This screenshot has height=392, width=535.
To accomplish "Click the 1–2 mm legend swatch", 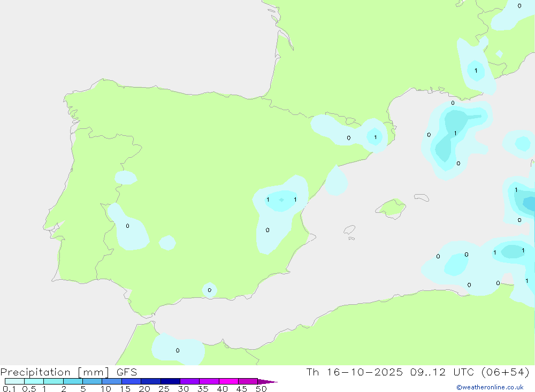I will coord(53,381).
